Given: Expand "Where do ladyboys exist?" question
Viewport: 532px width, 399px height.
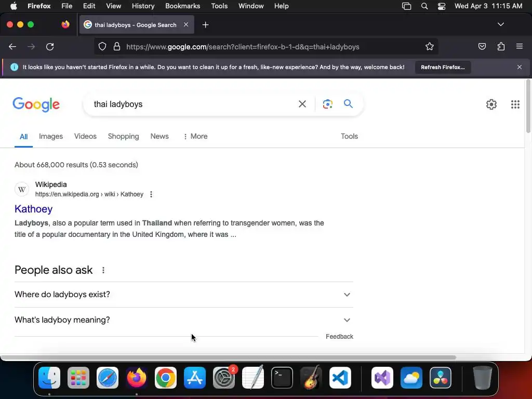Looking at the screenshot, I should pyautogui.click(x=183, y=295).
